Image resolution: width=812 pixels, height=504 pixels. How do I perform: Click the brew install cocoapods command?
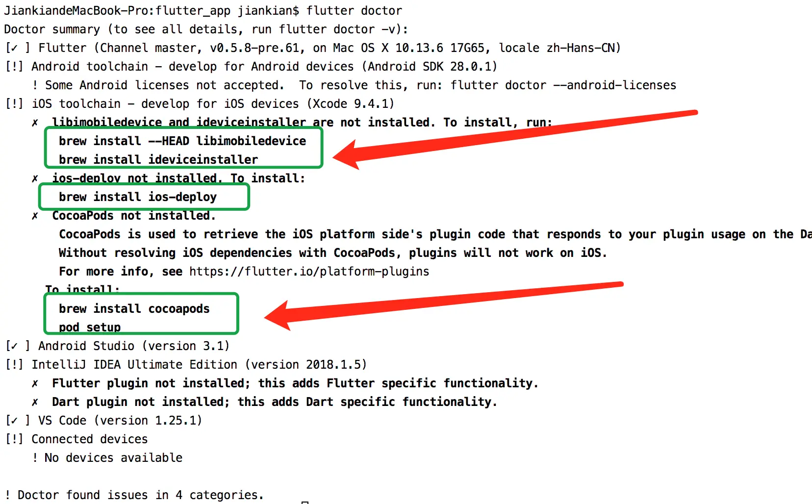click(x=134, y=309)
